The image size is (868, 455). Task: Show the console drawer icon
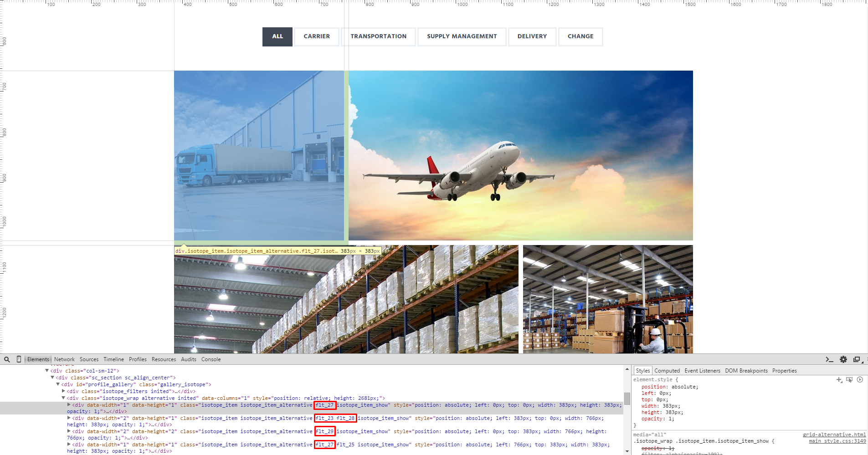click(829, 359)
